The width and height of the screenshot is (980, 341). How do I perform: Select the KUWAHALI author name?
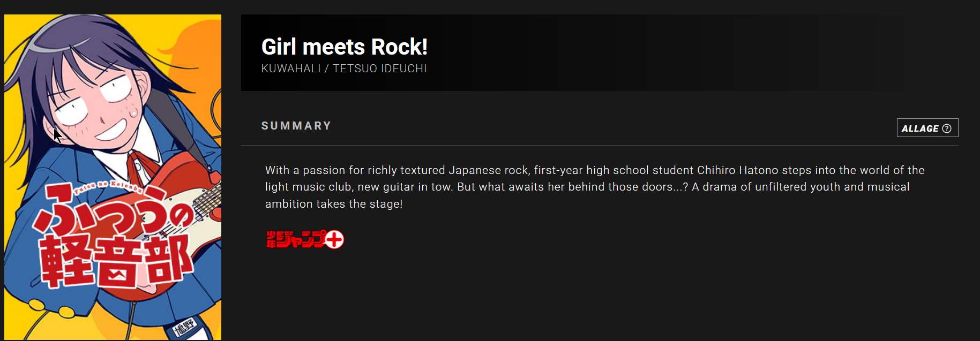coord(291,69)
